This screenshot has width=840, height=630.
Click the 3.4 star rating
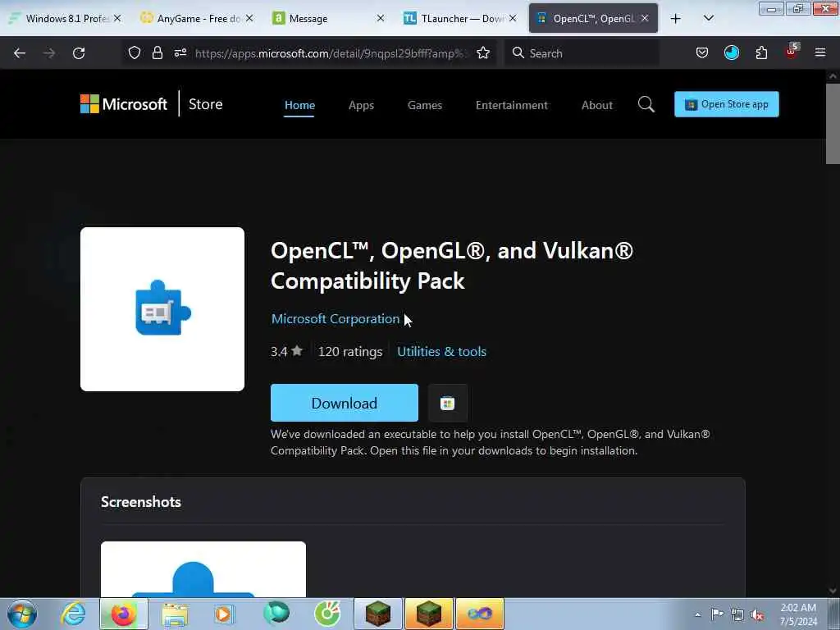coord(286,351)
